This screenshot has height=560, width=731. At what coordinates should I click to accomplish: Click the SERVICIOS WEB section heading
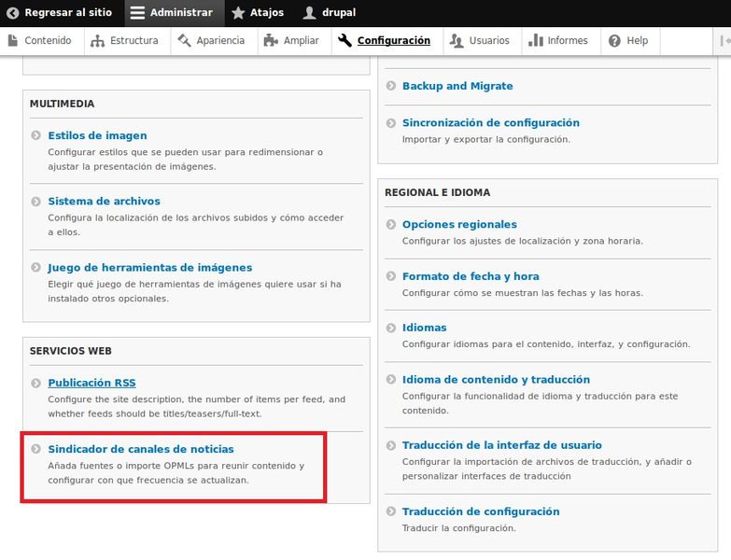point(70,351)
